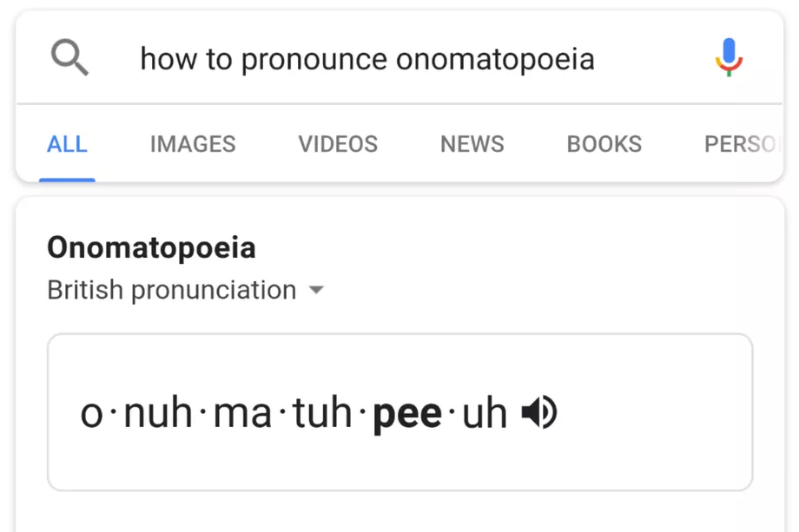Select the NEWS tab
The image size is (799, 532).
(x=472, y=144)
